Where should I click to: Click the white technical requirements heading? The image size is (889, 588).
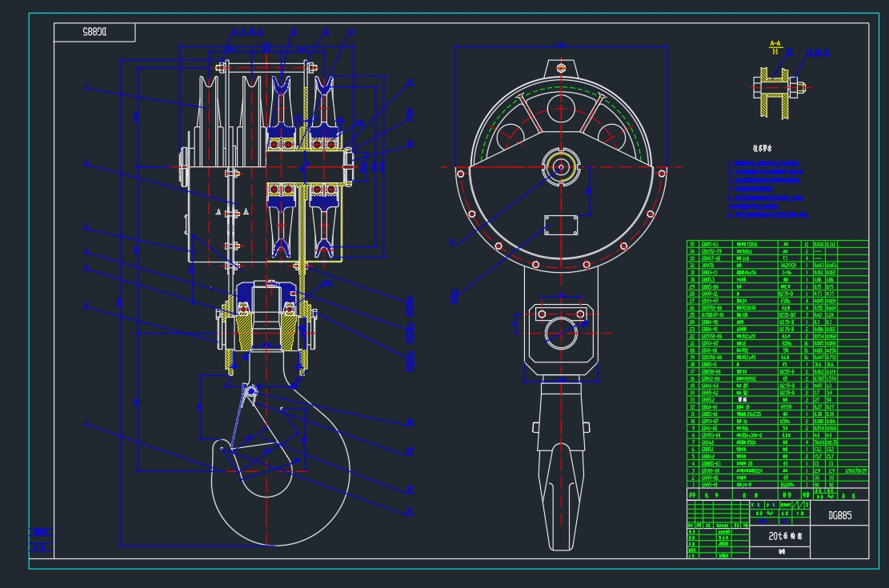click(x=762, y=149)
